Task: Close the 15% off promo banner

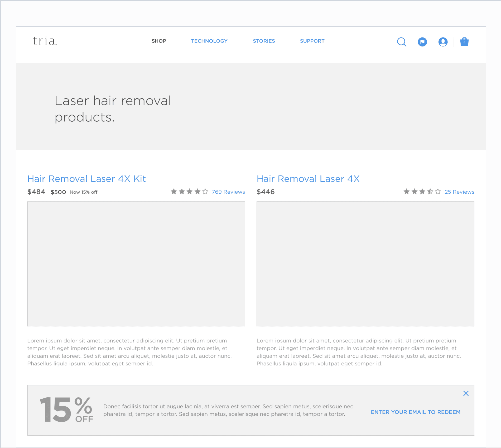Action: (x=466, y=393)
